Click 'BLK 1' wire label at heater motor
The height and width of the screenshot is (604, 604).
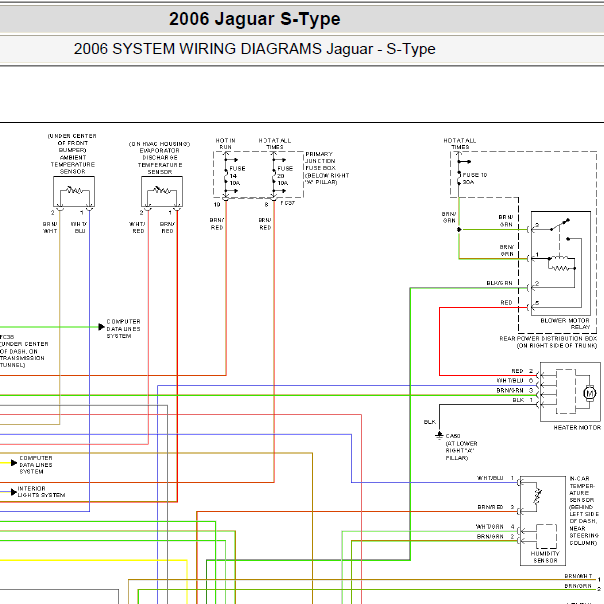coord(523,400)
